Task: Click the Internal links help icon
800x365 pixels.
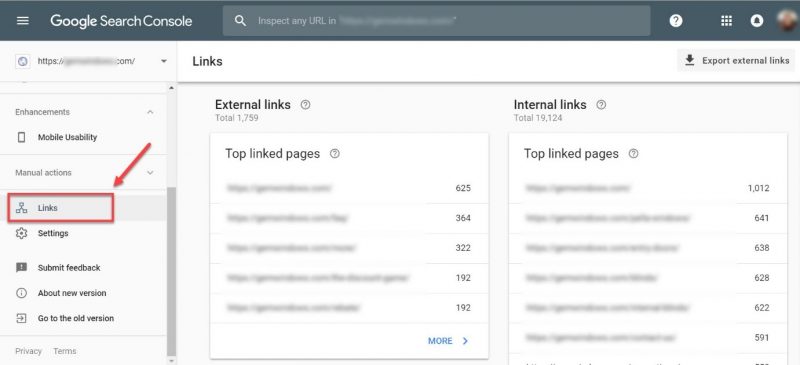Action: [601, 105]
